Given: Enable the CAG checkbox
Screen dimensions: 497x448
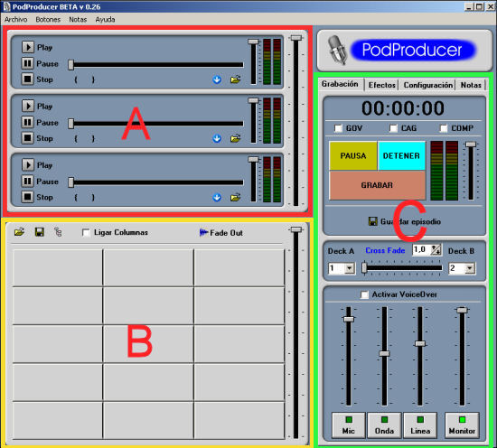Looking at the screenshot, I should (393, 128).
